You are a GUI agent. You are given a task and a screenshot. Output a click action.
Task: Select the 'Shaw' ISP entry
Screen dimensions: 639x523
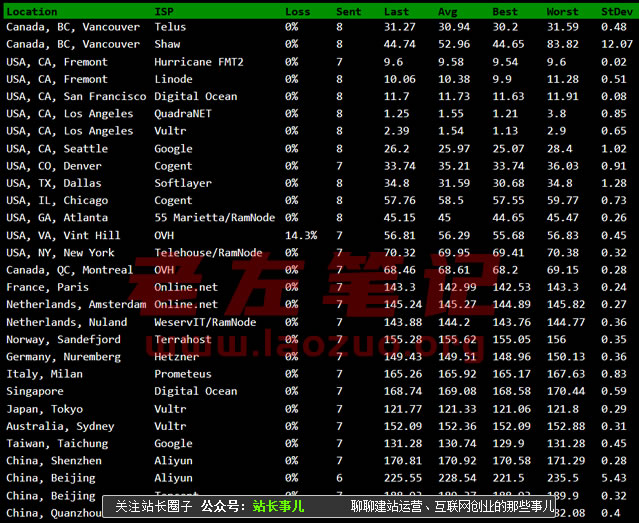[x=167, y=44]
